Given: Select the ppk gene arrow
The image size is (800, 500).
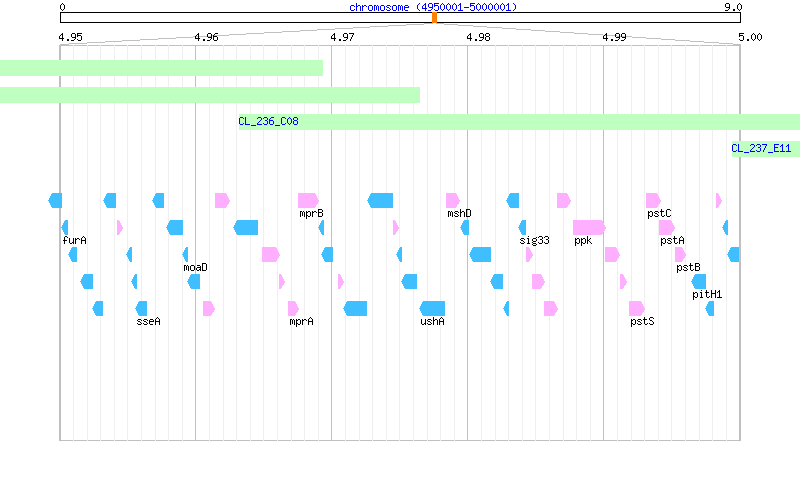Looking at the screenshot, I should tap(589, 228).
